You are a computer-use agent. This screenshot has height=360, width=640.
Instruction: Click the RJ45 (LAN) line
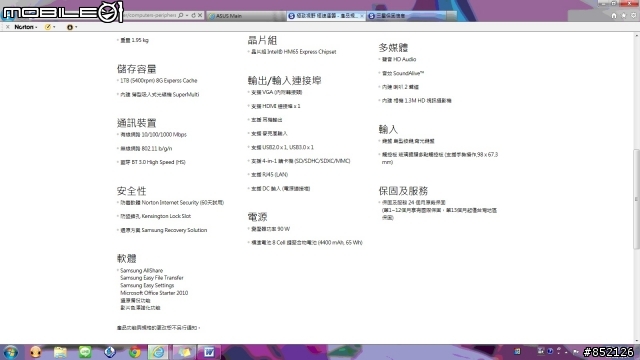coord(269,175)
